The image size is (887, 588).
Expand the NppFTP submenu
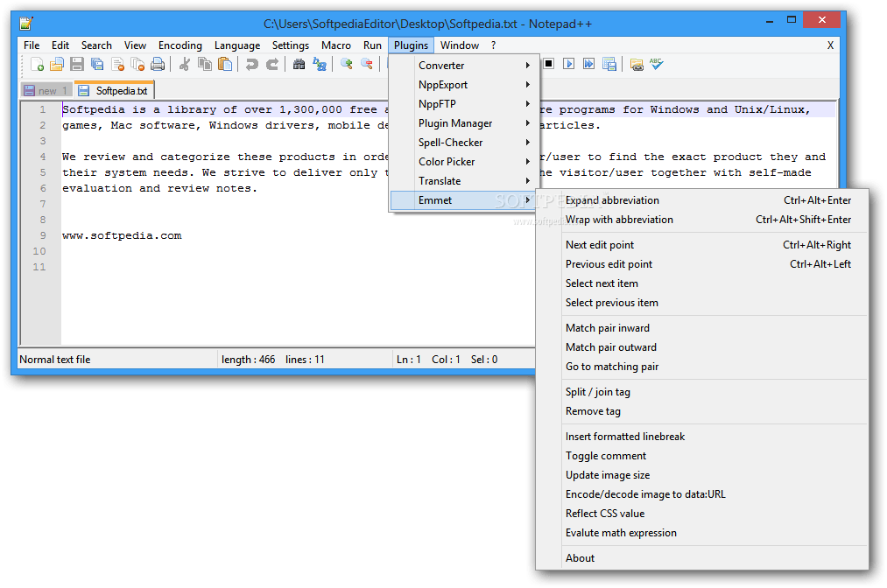(x=463, y=104)
